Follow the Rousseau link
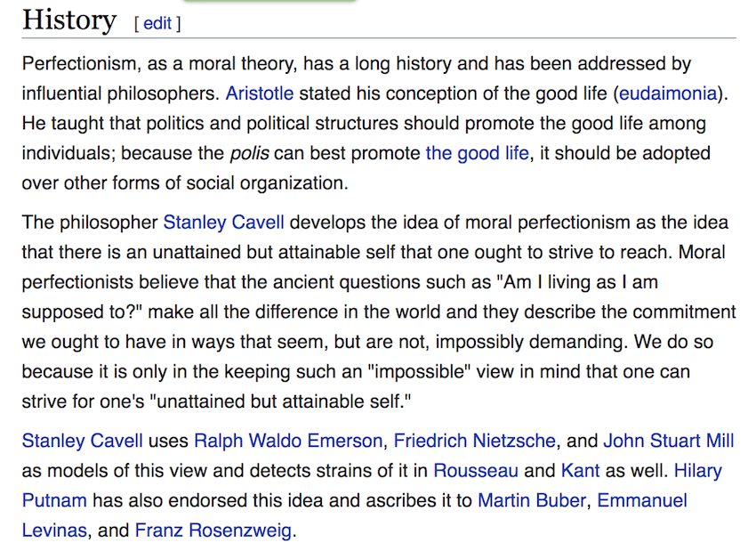Image resolution: width=756 pixels, height=551 pixels. click(x=476, y=471)
